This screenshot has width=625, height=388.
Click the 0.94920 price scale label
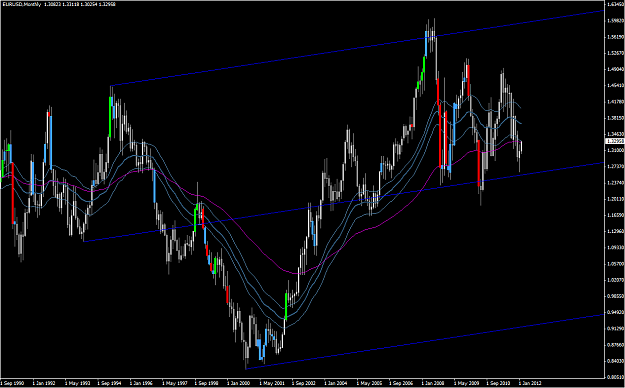(615, 312)
